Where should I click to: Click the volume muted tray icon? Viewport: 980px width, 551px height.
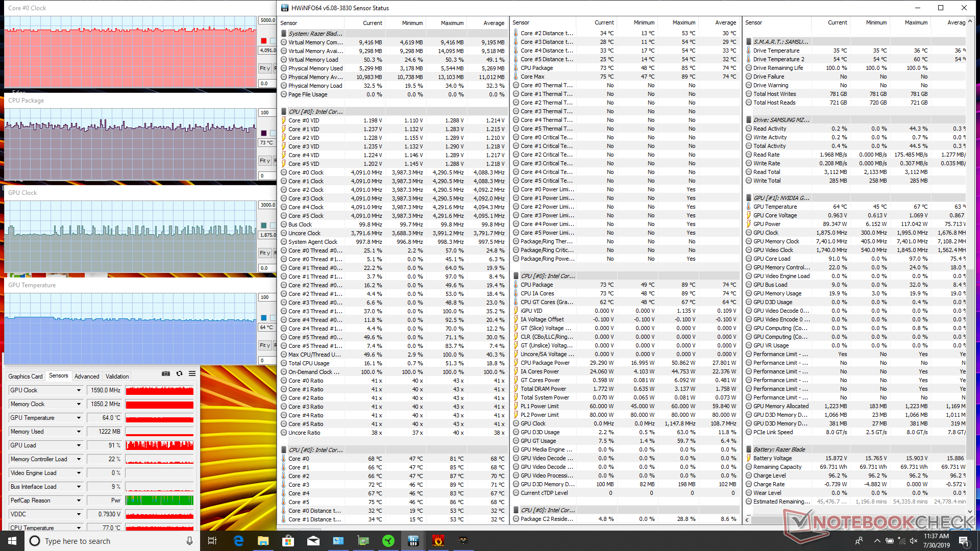pos(914,541)
